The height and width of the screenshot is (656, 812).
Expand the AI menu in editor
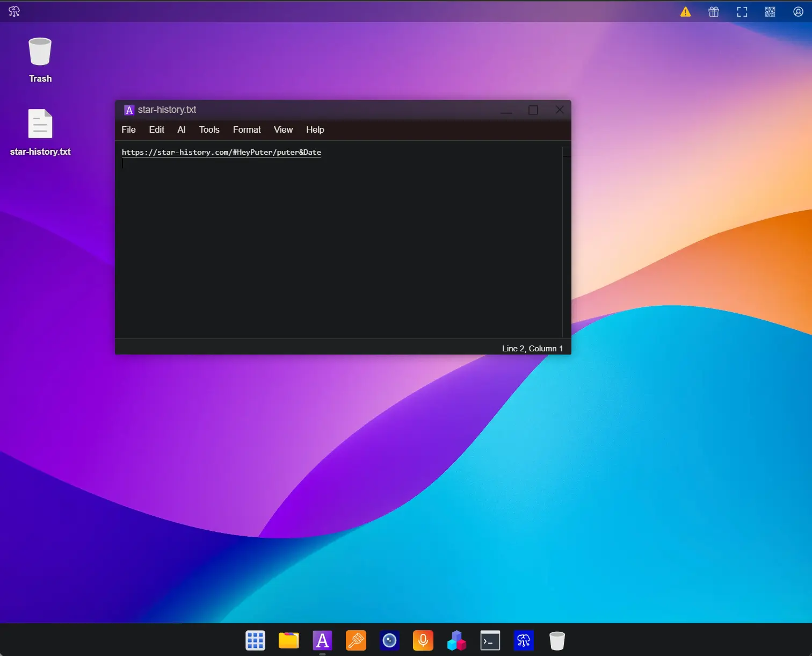click(182, 129)
